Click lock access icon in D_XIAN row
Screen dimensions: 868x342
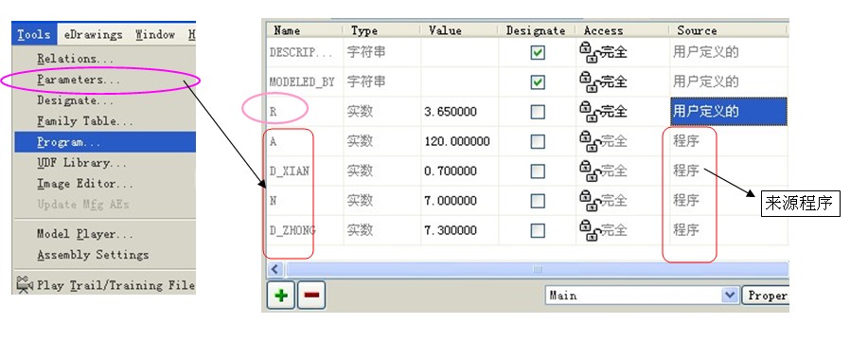(x=589, y=171)
